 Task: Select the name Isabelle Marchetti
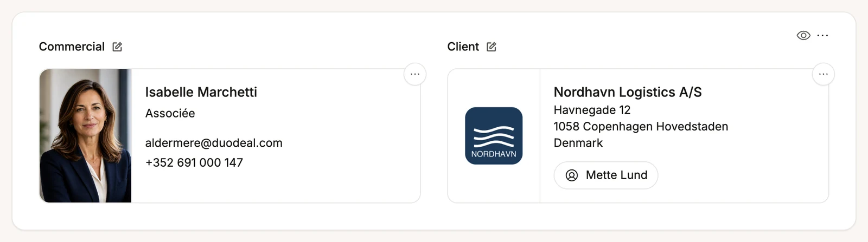pos(201,92)
